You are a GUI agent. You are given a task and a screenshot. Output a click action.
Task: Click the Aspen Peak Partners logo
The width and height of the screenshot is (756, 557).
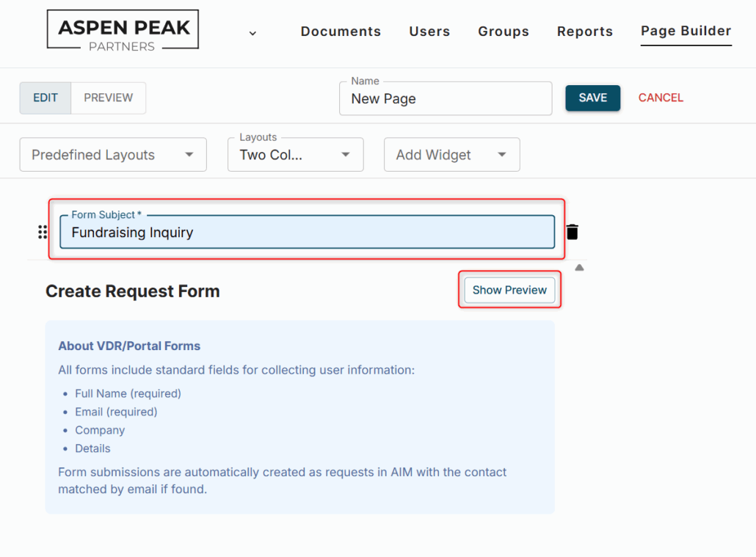(x=123, y=30)
